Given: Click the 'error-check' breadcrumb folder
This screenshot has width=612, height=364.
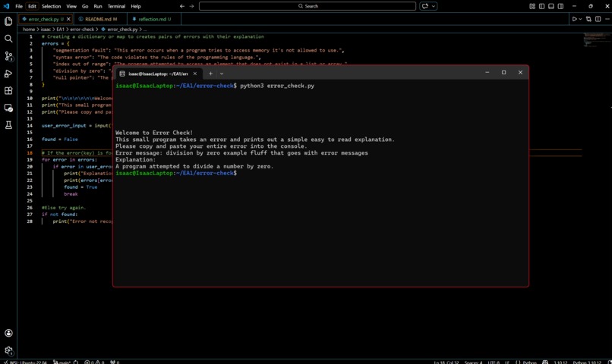Looking at the screenshot, I should tap(82, 30).
